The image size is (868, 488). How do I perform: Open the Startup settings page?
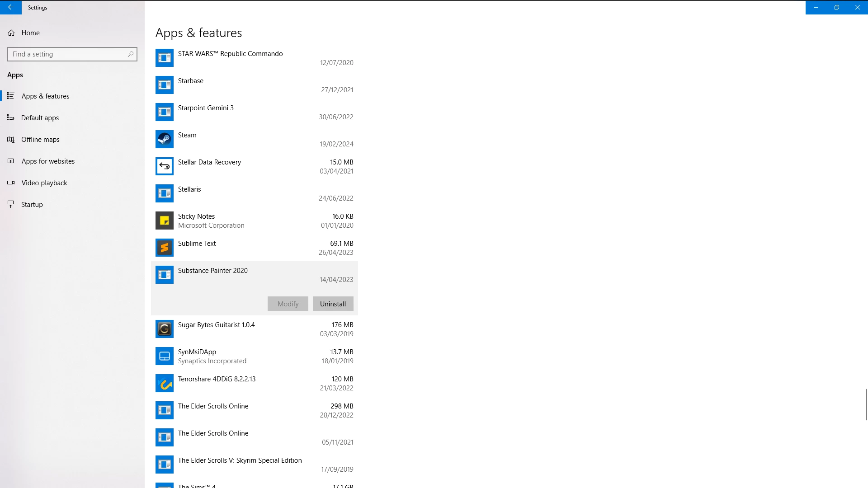[x=32, y=205]
